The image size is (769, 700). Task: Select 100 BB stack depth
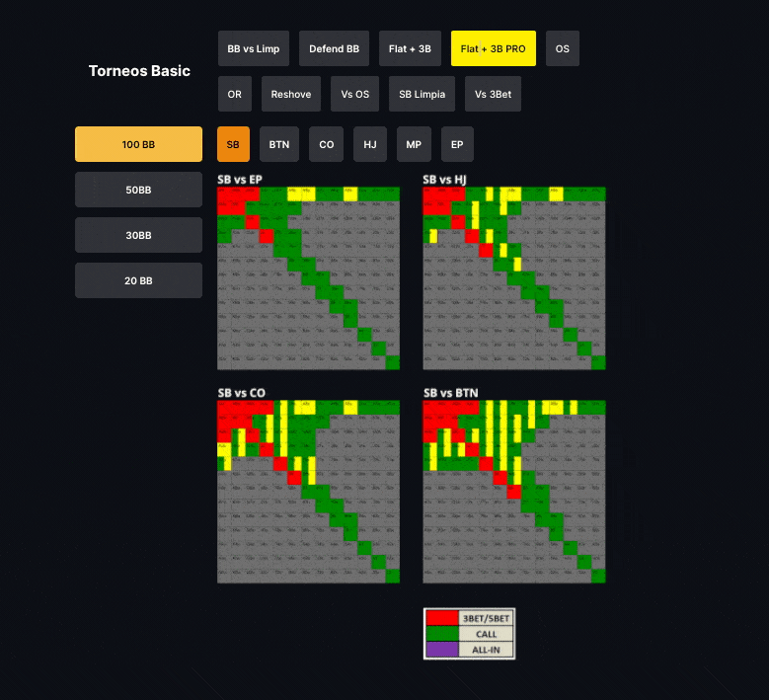[x=138, y=144]
